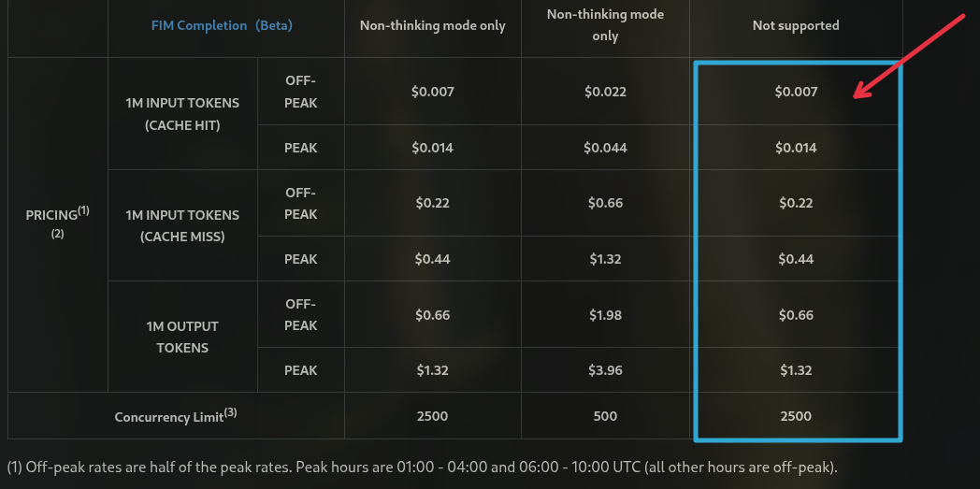The image size is (980, 489).
Task: Click the $3.96 peak output price
Action: click(x=605, y=370)
